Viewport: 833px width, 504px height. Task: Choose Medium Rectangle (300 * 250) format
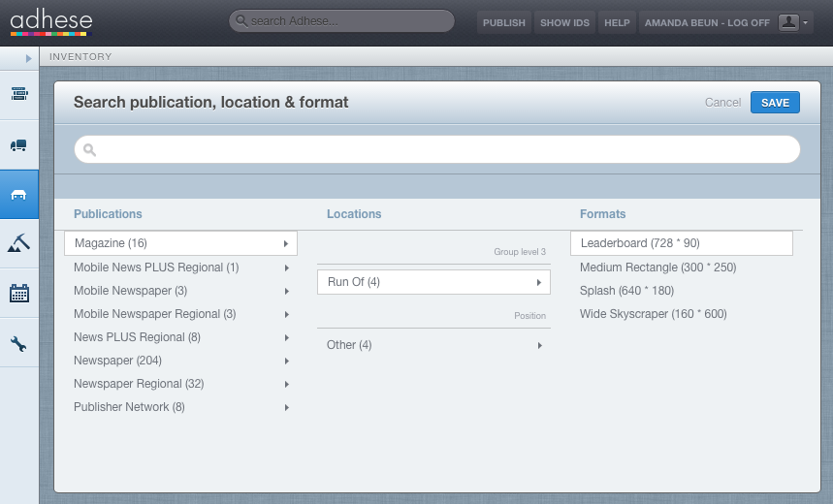pyautogui.click(x=657, y=268)
